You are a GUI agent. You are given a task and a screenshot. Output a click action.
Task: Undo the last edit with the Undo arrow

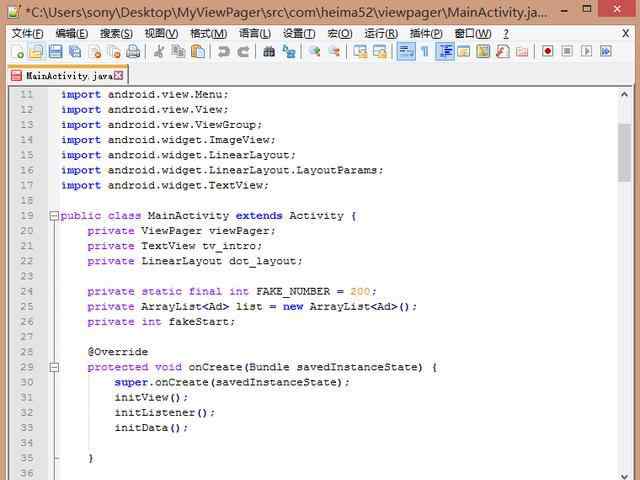coord(223,51)
